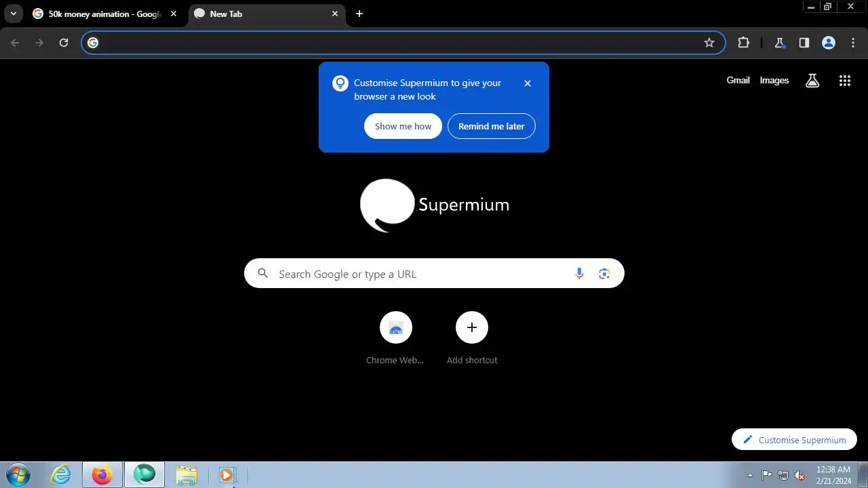Image resolution: width=868 pixels, height=488 pixels.
Task: Start voice search with microphone icon
Action: click(579, 273)
